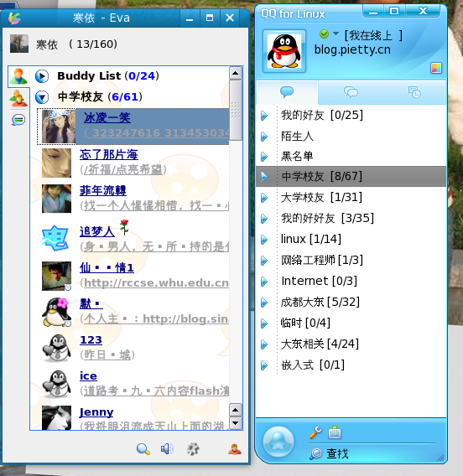This screenshot has width=463, height=476.
Task: Select contact ice in Eva
Action: tap(88, 375)
